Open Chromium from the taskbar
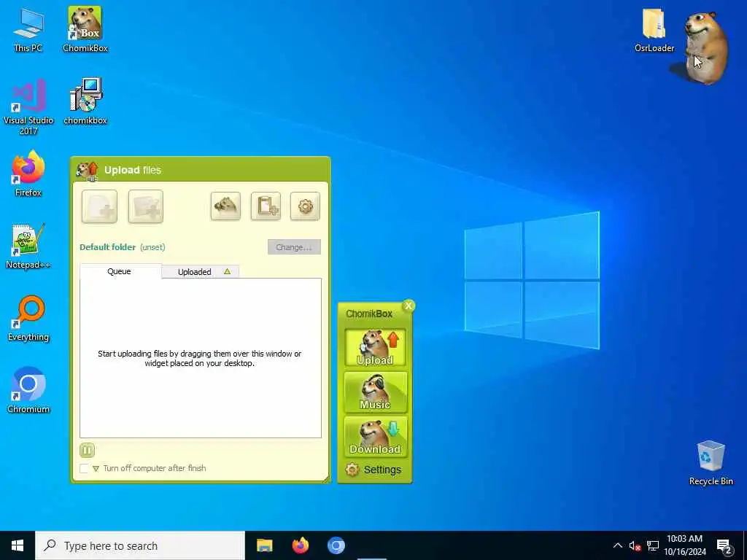This screenshot has height=560, width=747. (336, 545)
